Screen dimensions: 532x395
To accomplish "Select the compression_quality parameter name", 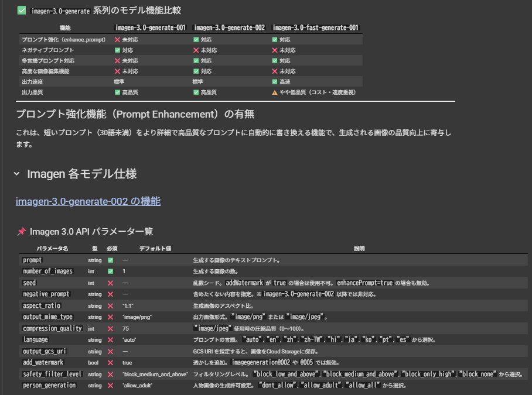I will click(52, 328).
